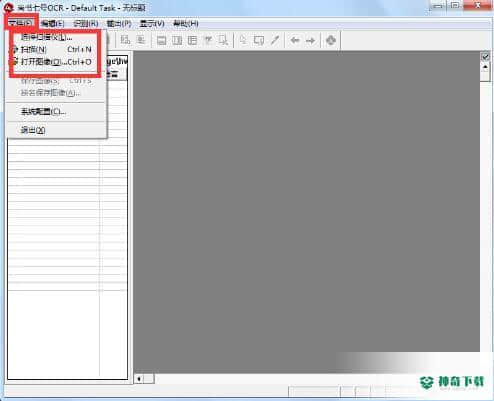This screenshot has height=401, width=494.
Task: Toggle the checkbox above the vertical scrollbar
Action: [x=485, y=57]
